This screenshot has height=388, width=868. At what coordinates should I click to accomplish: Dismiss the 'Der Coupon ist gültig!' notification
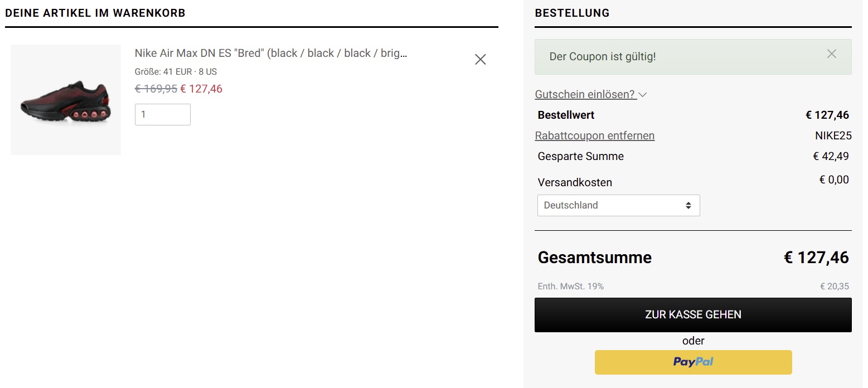tap(831, 54)
